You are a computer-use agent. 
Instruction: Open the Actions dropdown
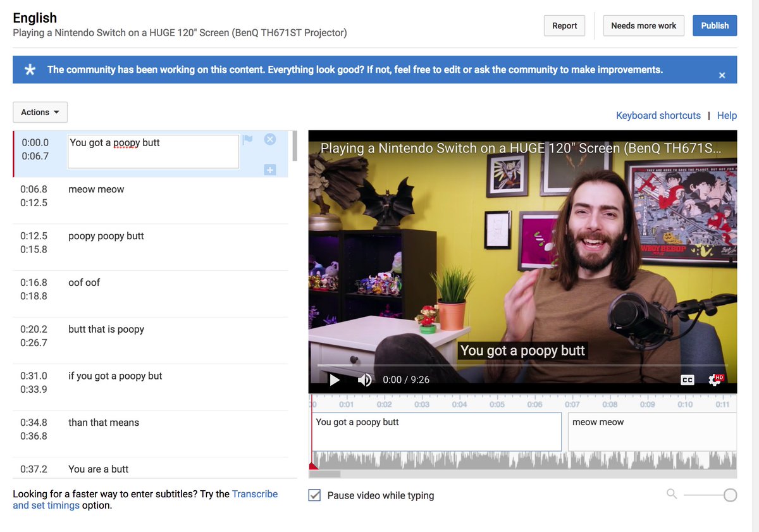(40, 112)
